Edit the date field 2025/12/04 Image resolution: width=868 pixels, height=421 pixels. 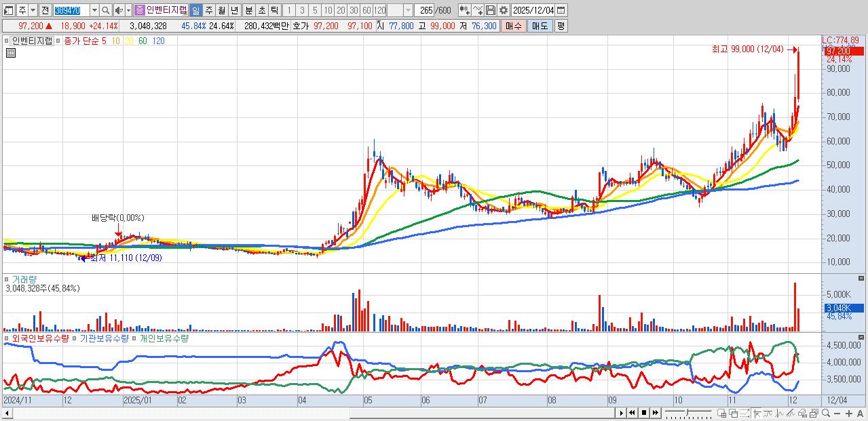pos(533,10)
